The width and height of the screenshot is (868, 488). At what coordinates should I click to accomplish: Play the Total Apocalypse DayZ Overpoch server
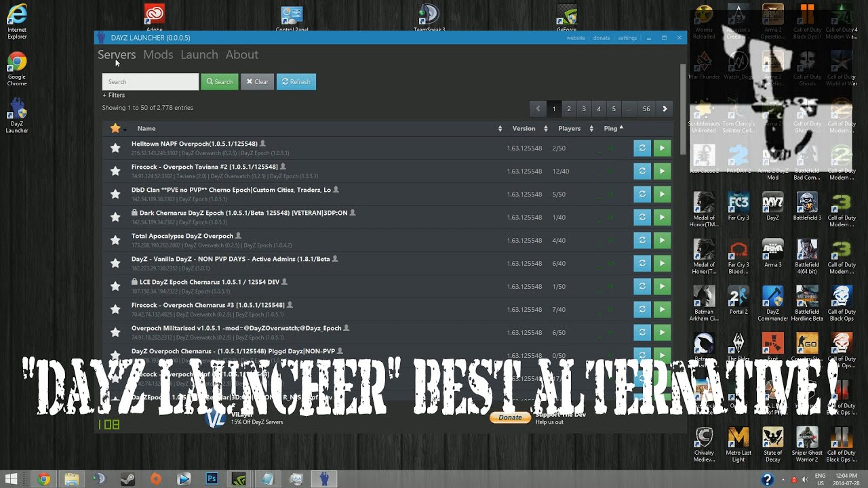pos(662,240)
